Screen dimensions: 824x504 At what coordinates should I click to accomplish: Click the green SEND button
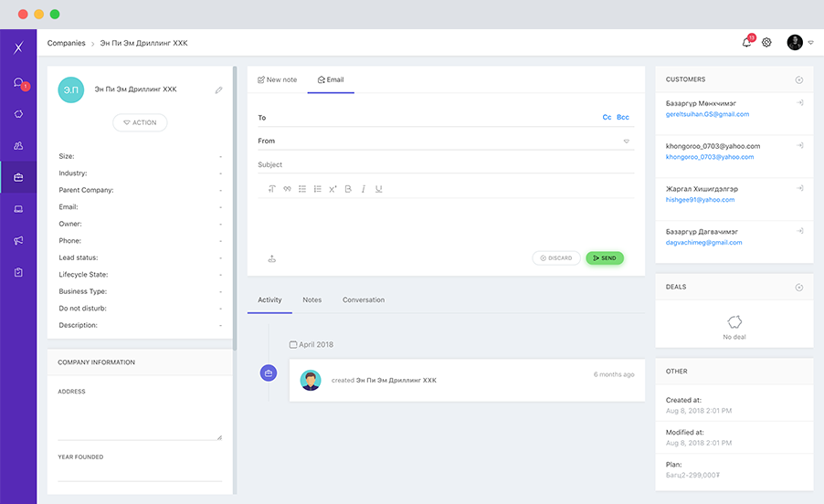[605, 257]
